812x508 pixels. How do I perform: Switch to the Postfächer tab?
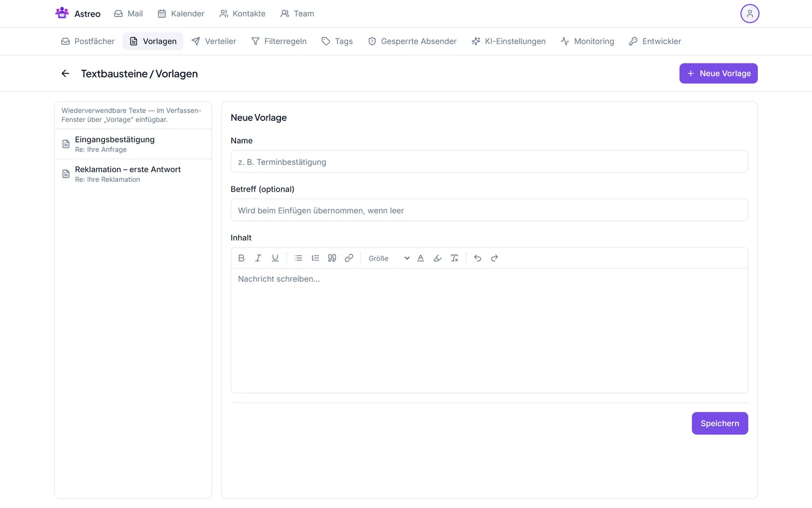coord(88,41)
